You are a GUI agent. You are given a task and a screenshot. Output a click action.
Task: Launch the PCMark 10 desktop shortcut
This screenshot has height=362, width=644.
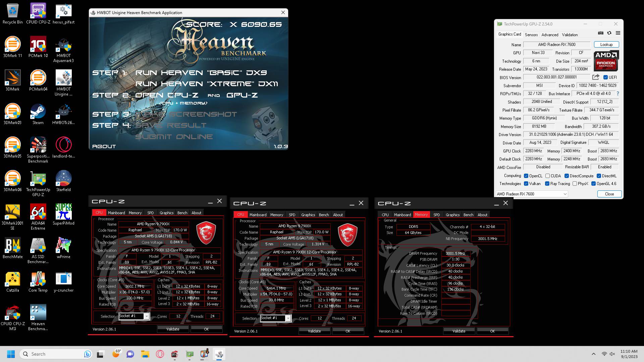38,47
